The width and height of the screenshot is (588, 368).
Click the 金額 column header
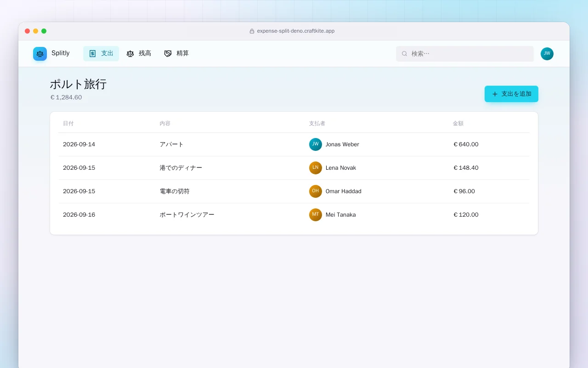pos(458,124)
